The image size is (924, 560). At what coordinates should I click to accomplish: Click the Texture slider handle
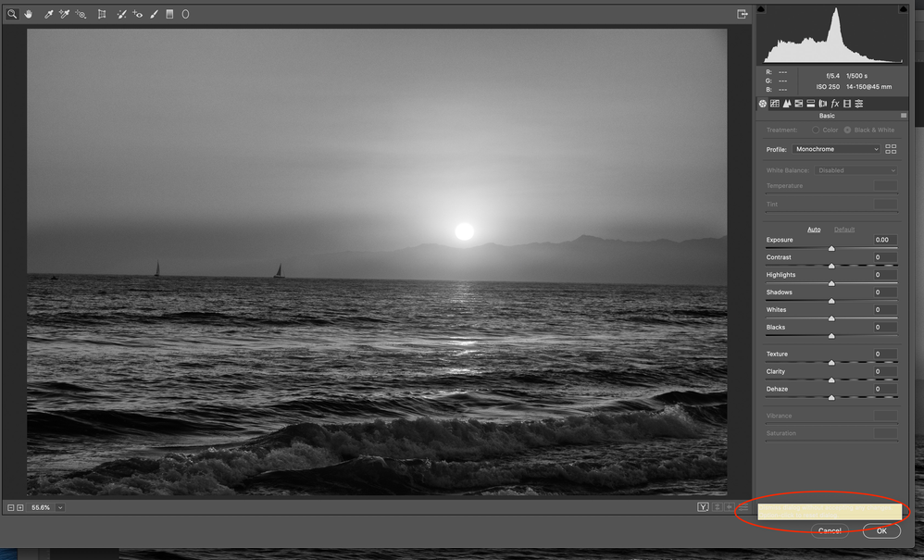pos(831,363)
